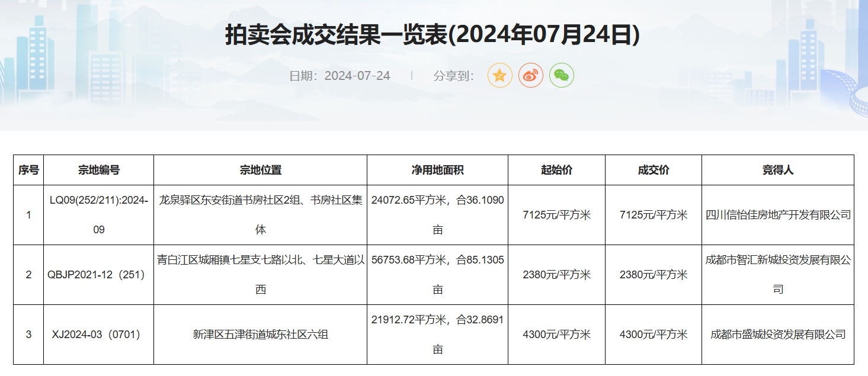Click transaction price 2380元/平方米
Viewport: 868px width, 376px height.
pyautogui.click(x=654, y=275)
